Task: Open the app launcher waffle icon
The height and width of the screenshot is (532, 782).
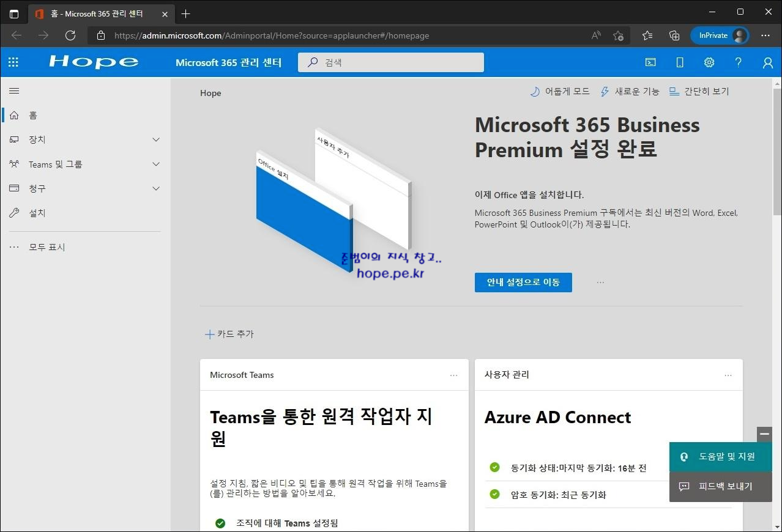Action: tap(13, 62)
